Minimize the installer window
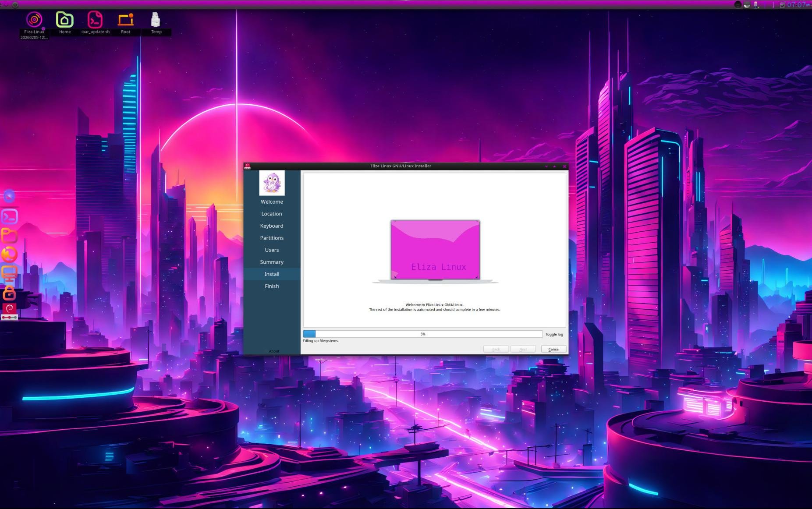The height and width of the screenshot is (509, 812). pyautogui.click(x=546, y=166)
